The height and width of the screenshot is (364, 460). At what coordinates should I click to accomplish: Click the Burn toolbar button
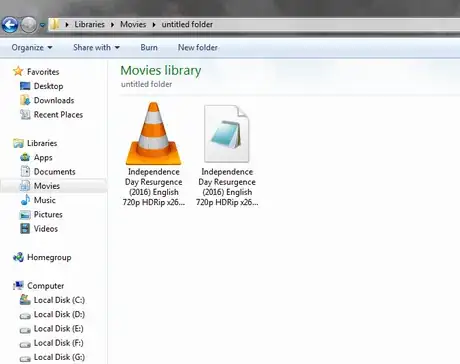point(149,48)
